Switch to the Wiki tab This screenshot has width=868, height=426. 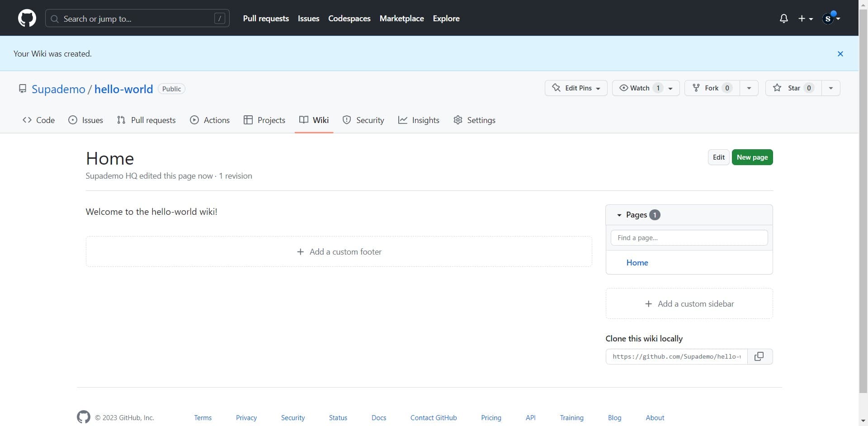(314, 120)
